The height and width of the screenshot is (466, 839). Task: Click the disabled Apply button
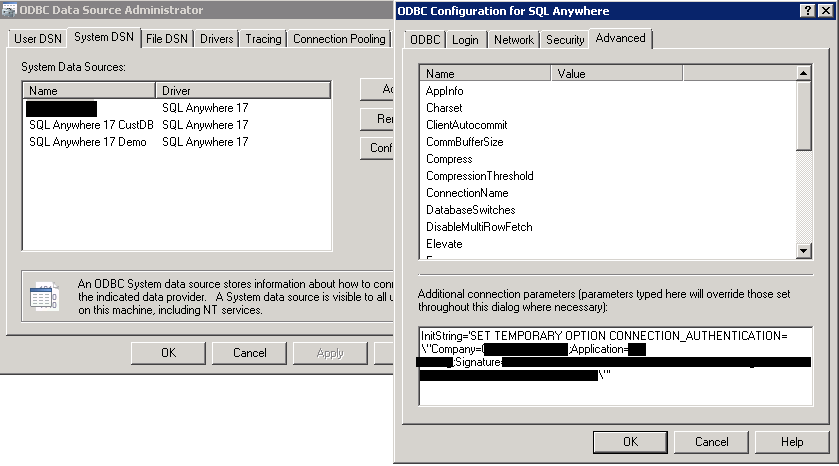click(x=330, y=353)
